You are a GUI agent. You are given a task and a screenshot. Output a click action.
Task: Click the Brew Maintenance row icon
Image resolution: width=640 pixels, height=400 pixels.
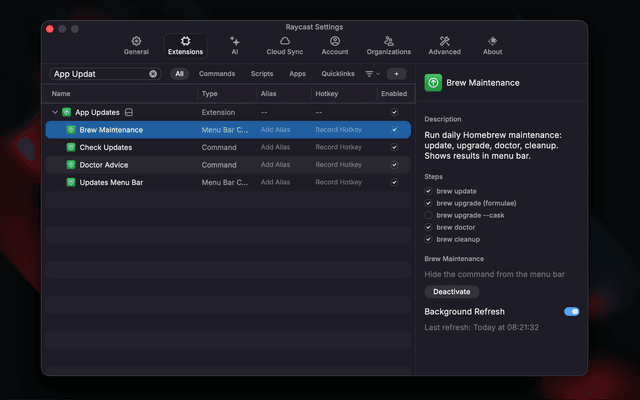pyautogui.click(x=71, y=130)
